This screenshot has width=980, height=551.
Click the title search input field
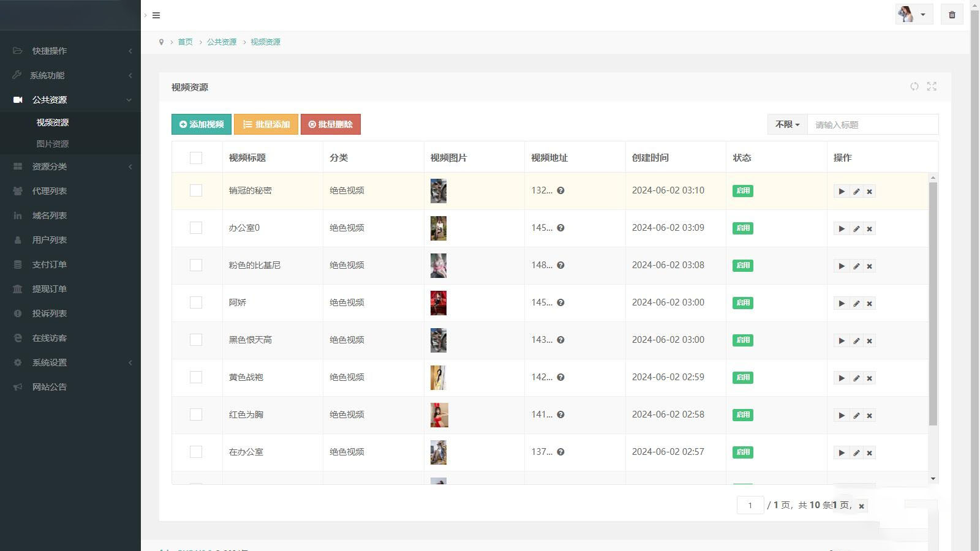[x=872, y=124]
